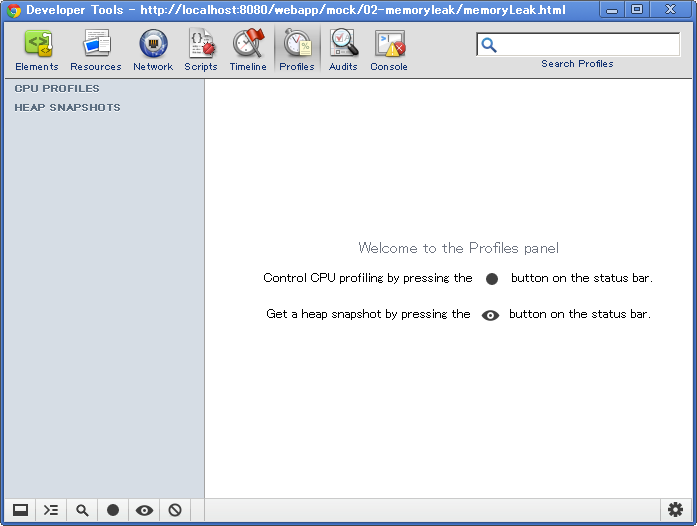Open the Audits panel

[x=343, y=50]
